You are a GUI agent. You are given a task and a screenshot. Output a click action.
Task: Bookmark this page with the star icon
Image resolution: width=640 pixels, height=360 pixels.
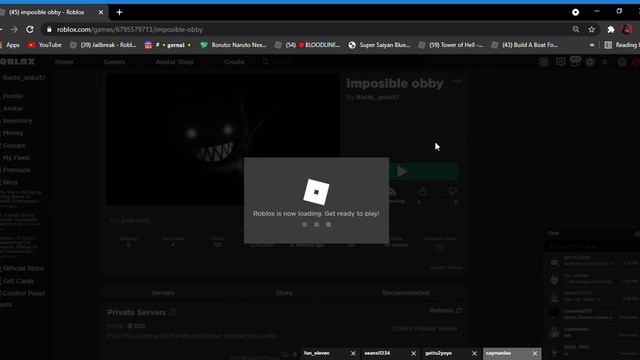[x=591, y=29]
